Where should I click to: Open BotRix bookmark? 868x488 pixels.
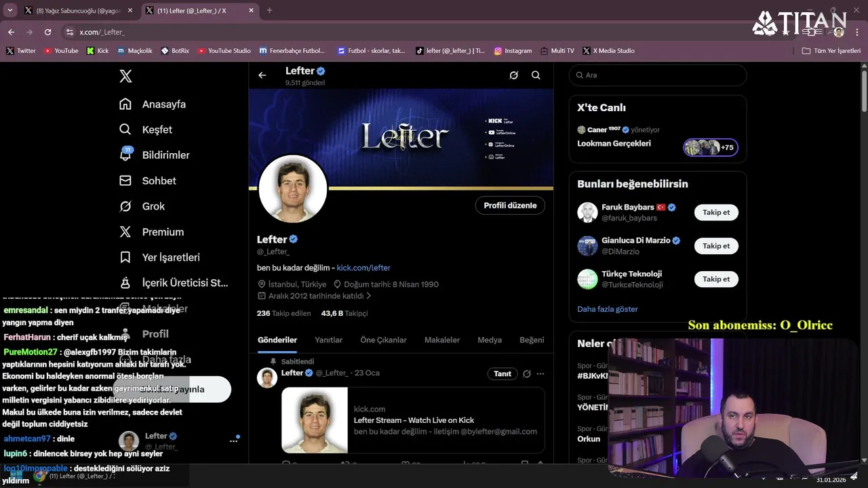pyautogui.click(x=175, y=51)
